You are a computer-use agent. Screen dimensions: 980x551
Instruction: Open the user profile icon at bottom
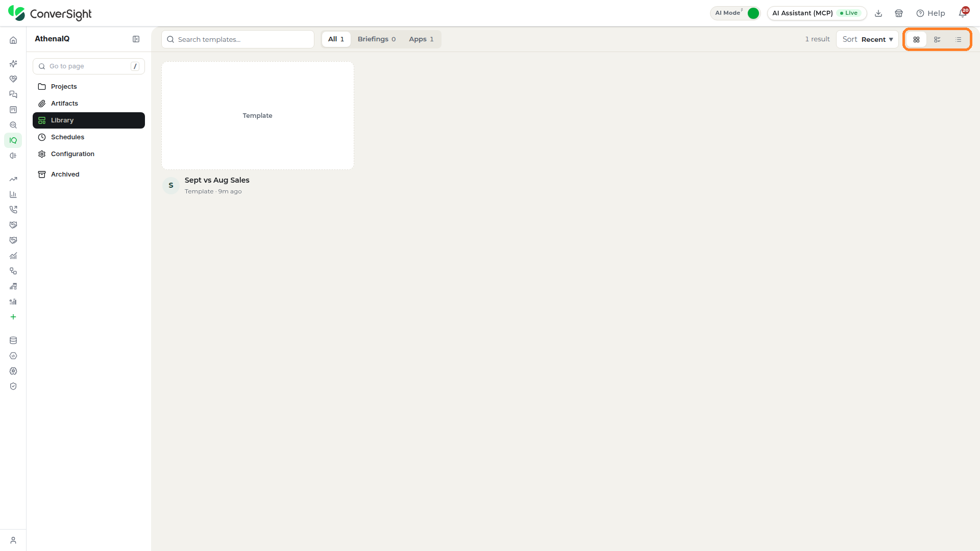coord(13,540)
